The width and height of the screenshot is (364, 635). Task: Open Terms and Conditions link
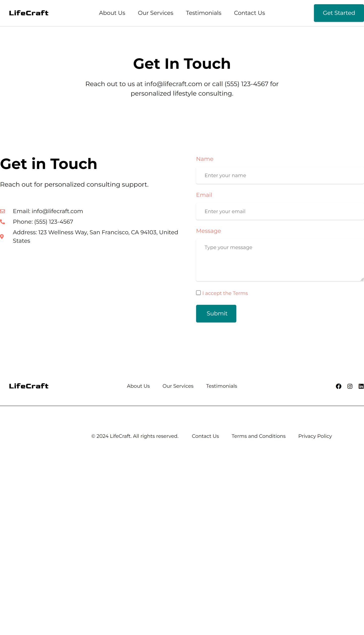(259, 436)
